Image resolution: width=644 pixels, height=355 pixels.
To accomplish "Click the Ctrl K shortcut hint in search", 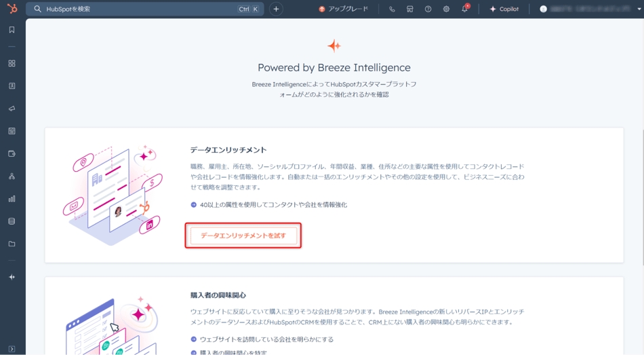I will coord(249,9).
